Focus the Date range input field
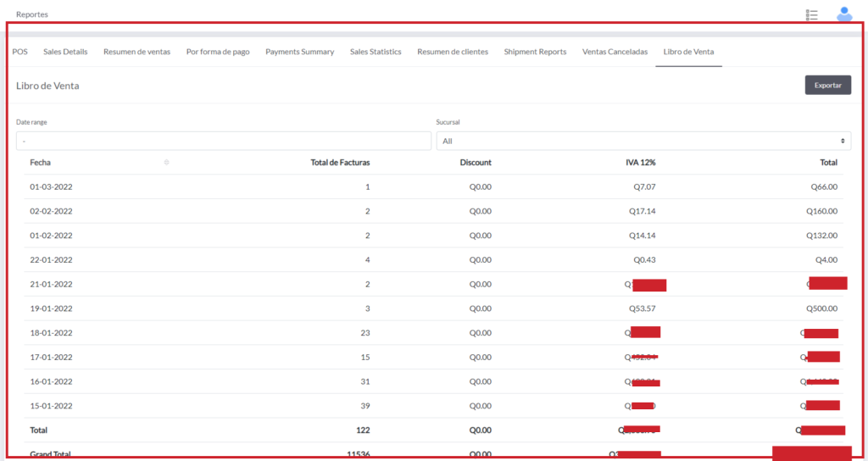The height and width of the screenshot is (461, 868). 223,141
